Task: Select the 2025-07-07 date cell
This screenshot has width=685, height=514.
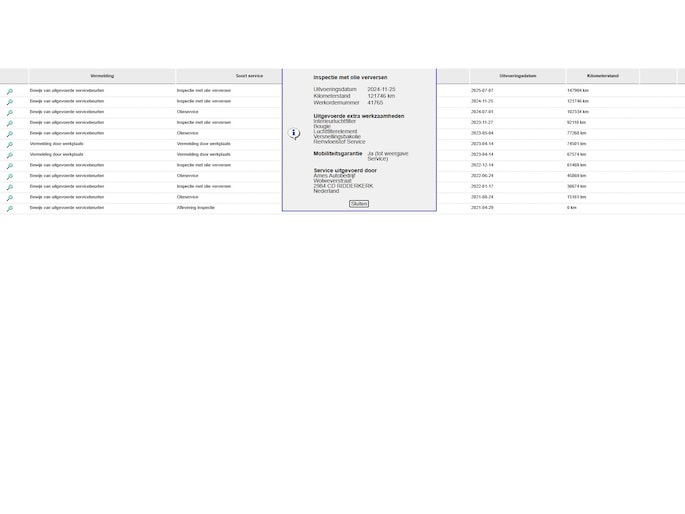Action: coord(482,91)
